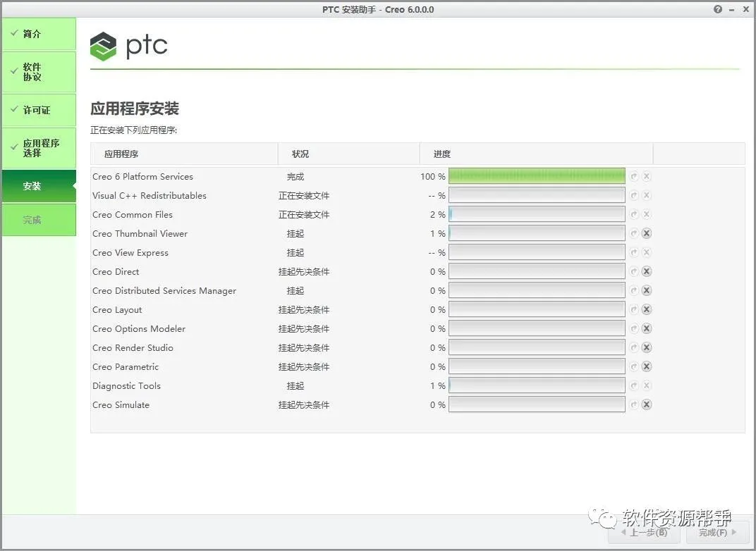The image size is (756, 551).
Task: Click the Creo Parametric progress bar
Action: pos(537,366)
